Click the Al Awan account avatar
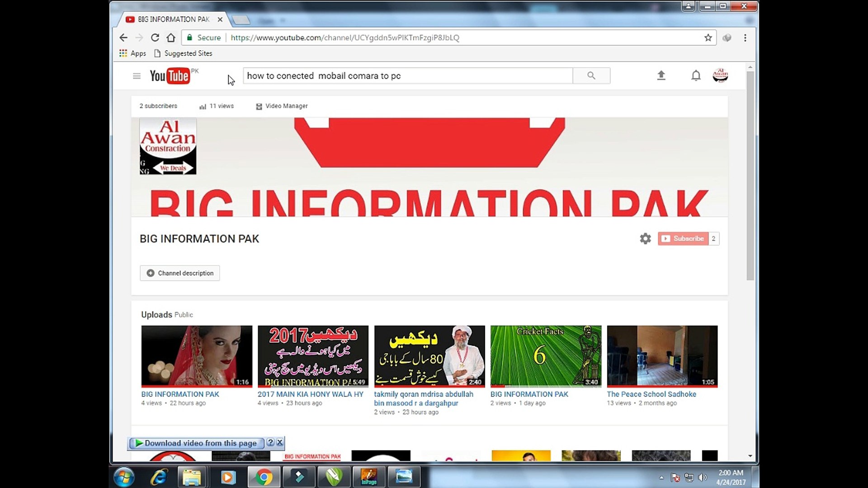Viewport: 868px width, 488px height. point(720,75)
